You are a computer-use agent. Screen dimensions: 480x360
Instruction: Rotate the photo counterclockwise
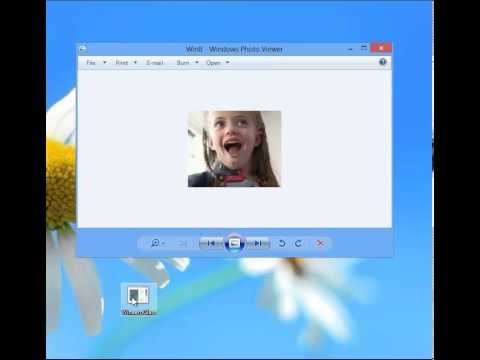tap(282, 244)
